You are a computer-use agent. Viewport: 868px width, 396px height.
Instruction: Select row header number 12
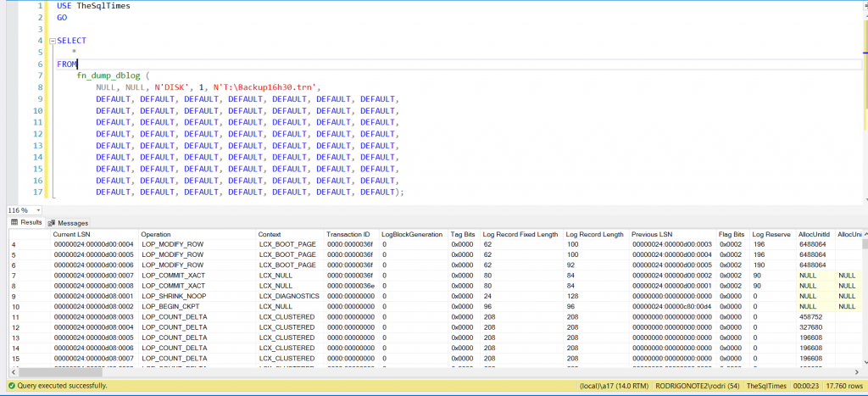click(30, 327)
